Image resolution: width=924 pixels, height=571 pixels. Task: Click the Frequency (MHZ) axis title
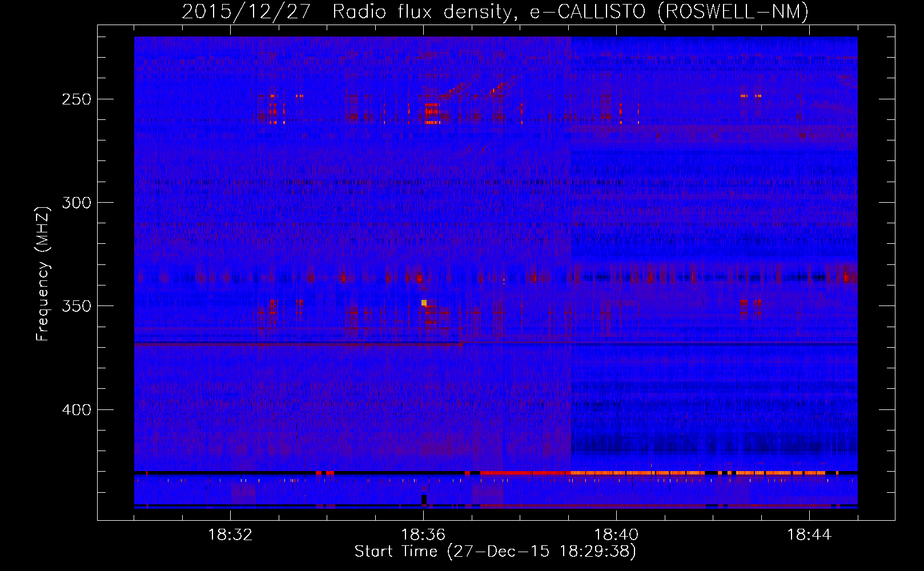coord(43,274)
